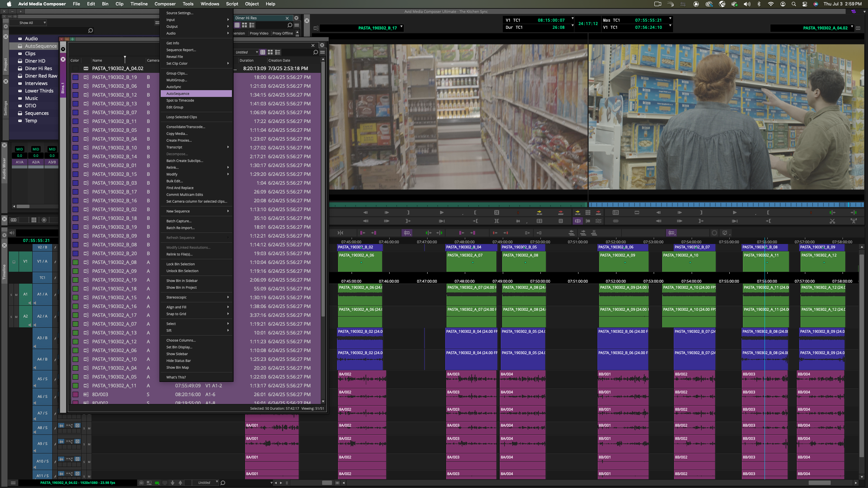Viewport: 868px width, 488px height.
Task: Switch AutoSequence bin to Script view
Action: coord(278,52)
